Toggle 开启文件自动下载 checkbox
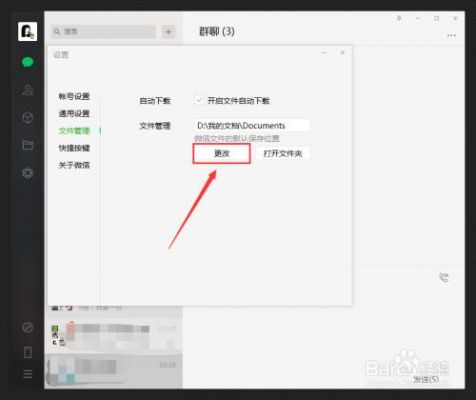 tap(199, 100)
